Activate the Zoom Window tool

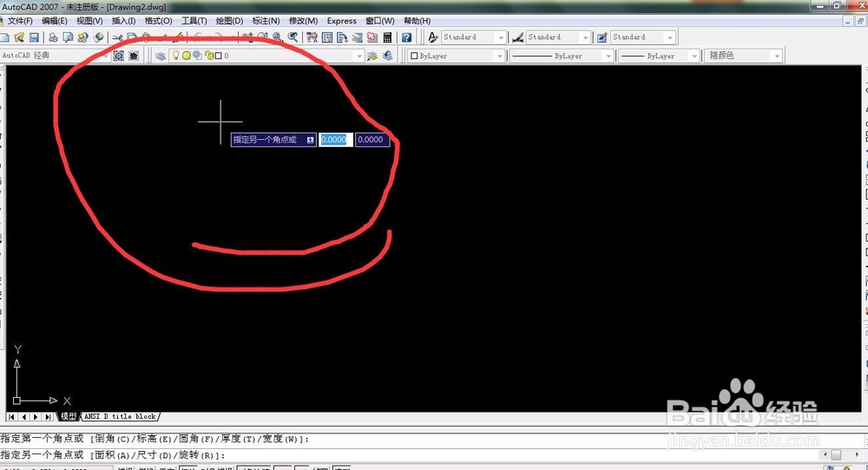(x=277, y=37)
